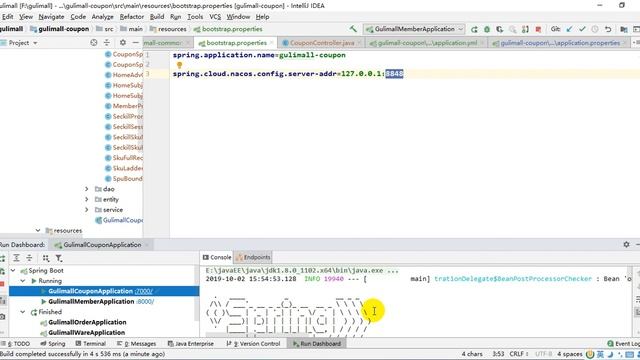Switch to the Endpoints tab

tap(253, 257)
